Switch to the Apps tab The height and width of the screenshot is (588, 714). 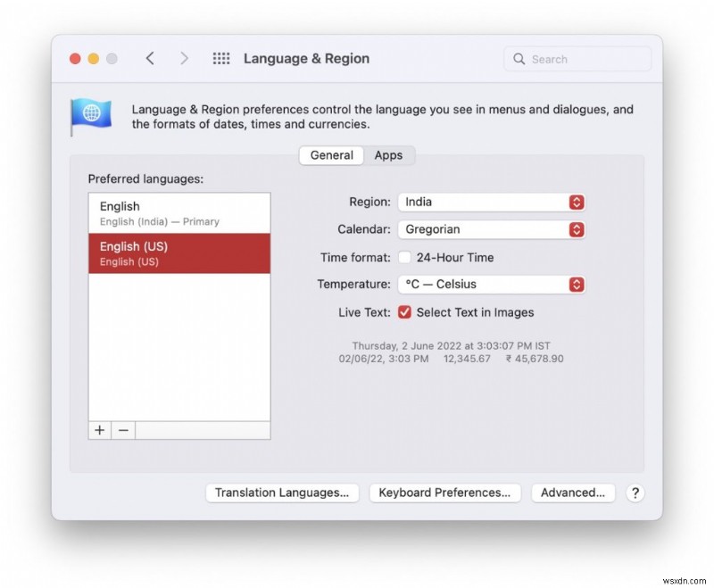[389, 155]
